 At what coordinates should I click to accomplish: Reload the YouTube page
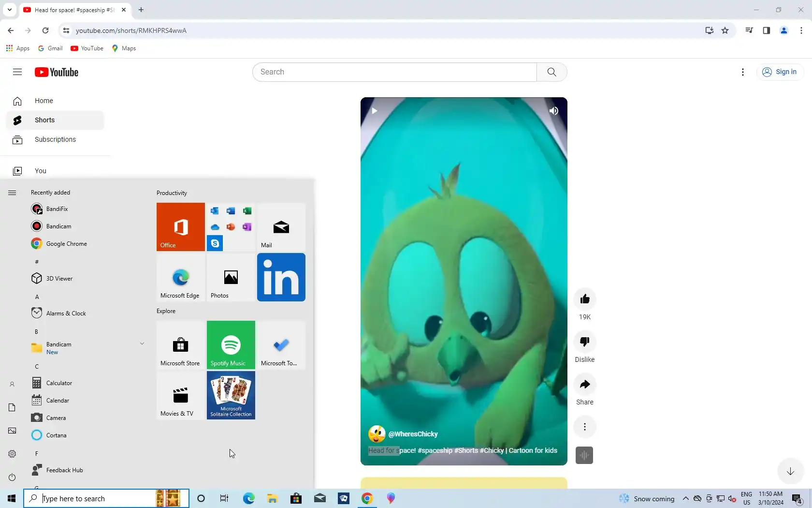click(x=45, y=30)
